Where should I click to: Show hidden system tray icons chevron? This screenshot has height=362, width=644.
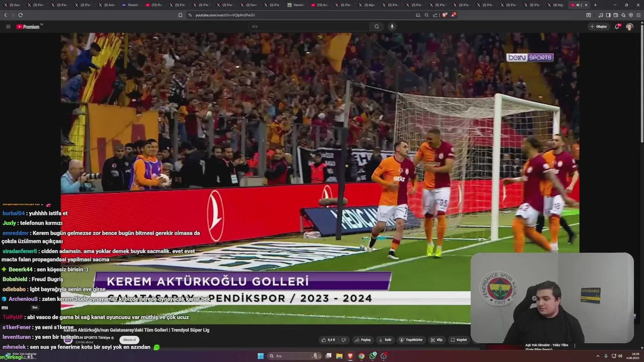click(x=598, y=356)
